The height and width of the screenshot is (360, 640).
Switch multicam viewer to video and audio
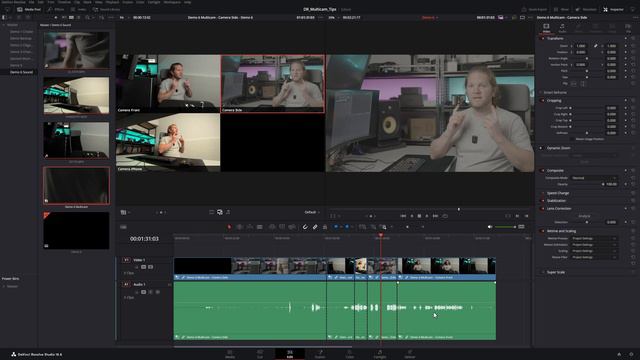click(220, 212)
